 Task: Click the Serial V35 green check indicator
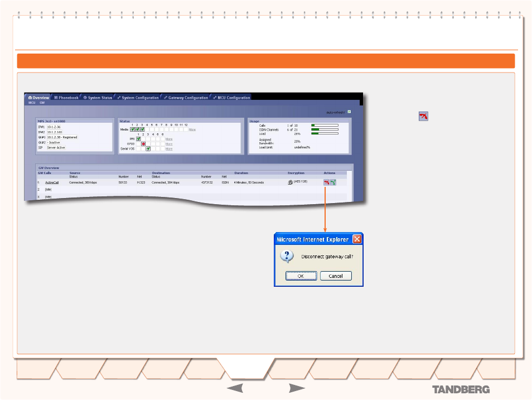(148, 149)
